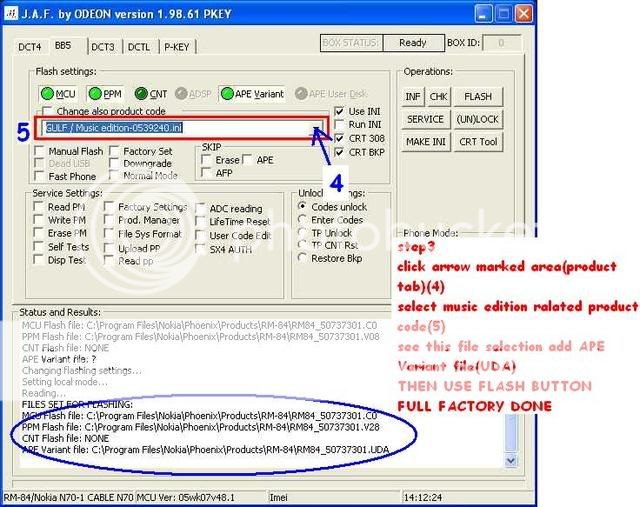
Task: Click the MCU Ver status bar entry
Action: (200, 498)
